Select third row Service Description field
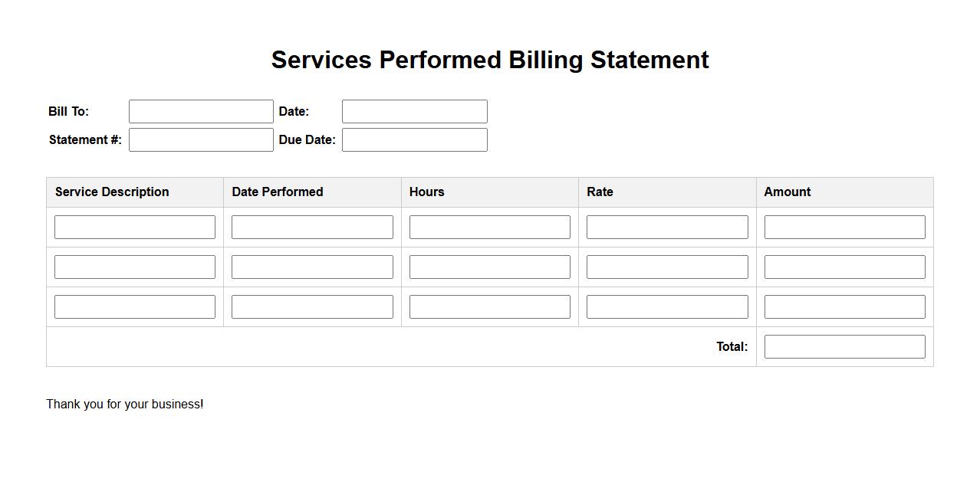The width and height of the screenshot is (980, 498). (135, 306)
